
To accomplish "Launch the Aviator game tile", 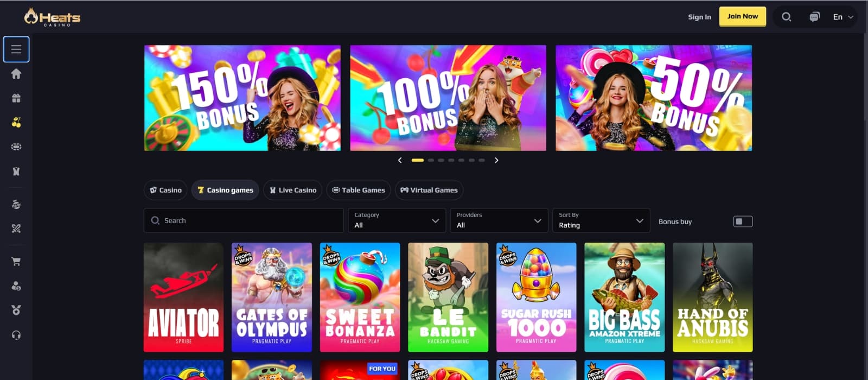I will click(183, 297).
